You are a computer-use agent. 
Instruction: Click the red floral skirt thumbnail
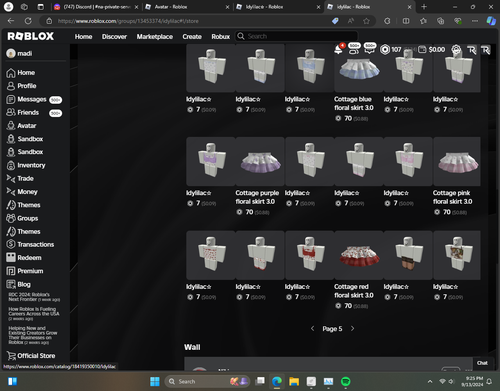(359, 255)
